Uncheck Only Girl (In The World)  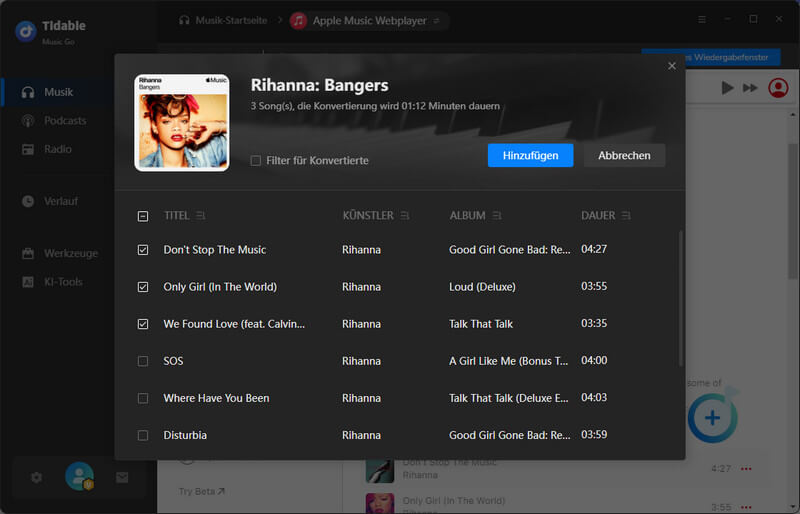point(143,287)
